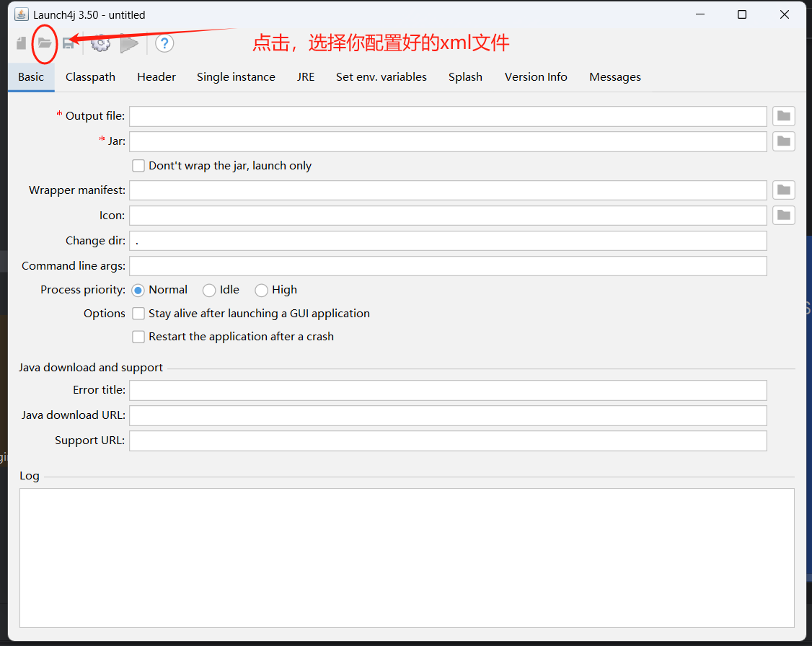Viewport: 812px width, 646px height.
Task: Set process priority to High
Action: click(262, 291)
